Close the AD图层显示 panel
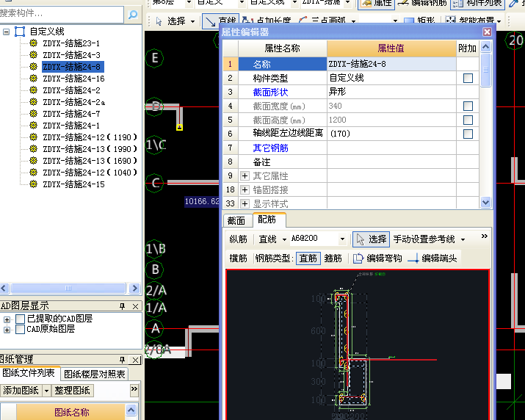Image resolution: width=525 pixels, height=420 pixels. 135,306
